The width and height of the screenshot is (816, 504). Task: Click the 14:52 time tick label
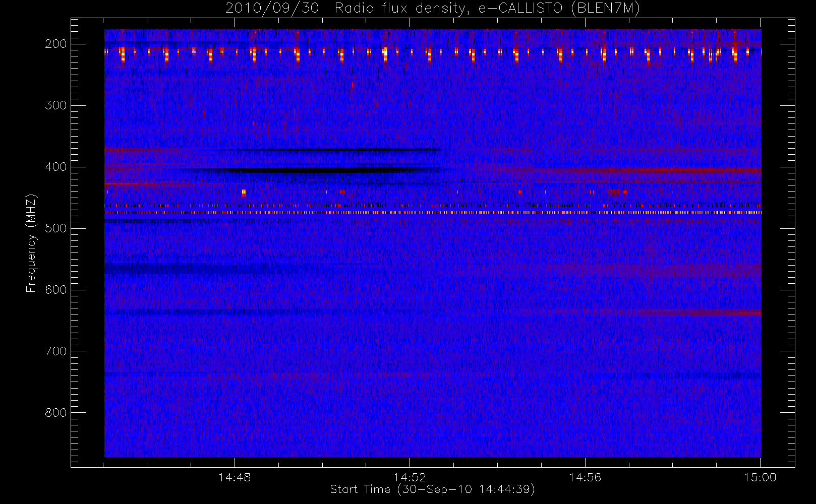coord(410,477)
